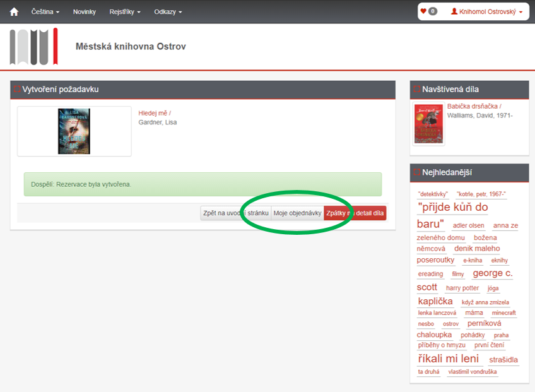The width and height of the screenshot is (535, 392).
Task: Open Knihomol Ostrovský user menu
Action: pos(486,12)
